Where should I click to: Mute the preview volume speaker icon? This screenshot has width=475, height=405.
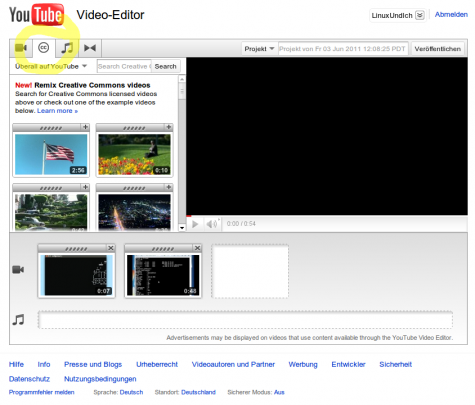[212, 224]
